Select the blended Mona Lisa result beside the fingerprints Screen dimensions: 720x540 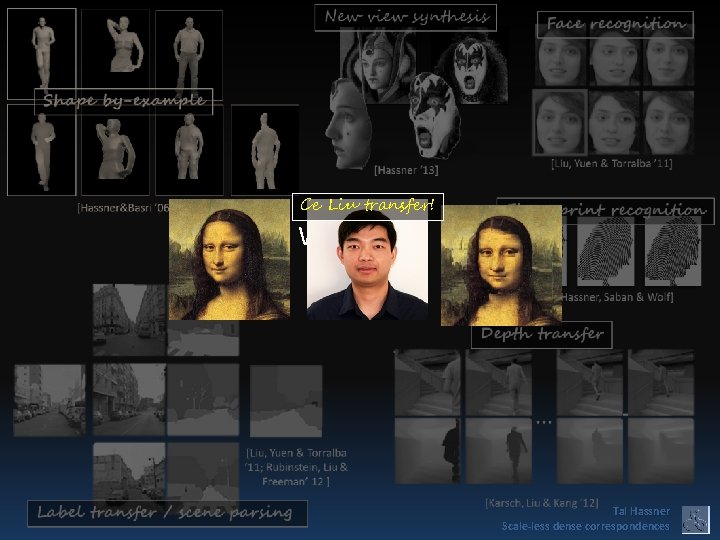pyautogui.click(x=501, y=265)
